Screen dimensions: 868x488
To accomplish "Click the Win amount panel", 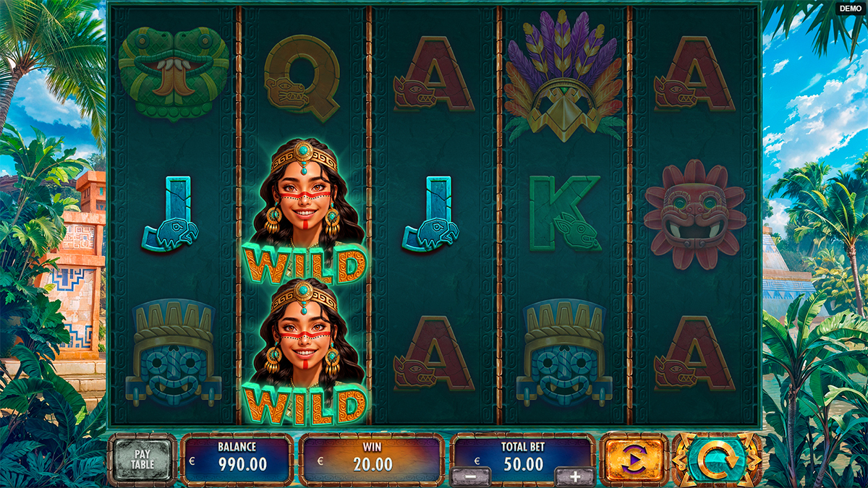I will pyautogui.click(x=373, y=458).
